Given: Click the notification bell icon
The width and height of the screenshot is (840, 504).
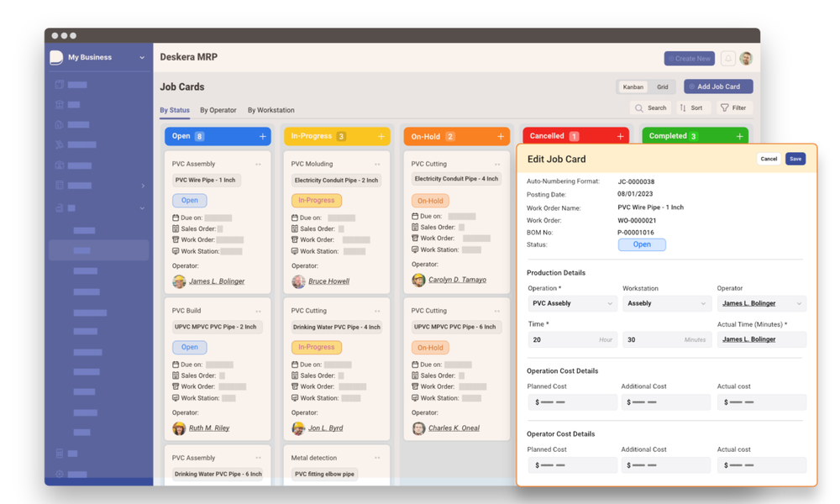Looking at the screenshot, I should click(727, 59).
